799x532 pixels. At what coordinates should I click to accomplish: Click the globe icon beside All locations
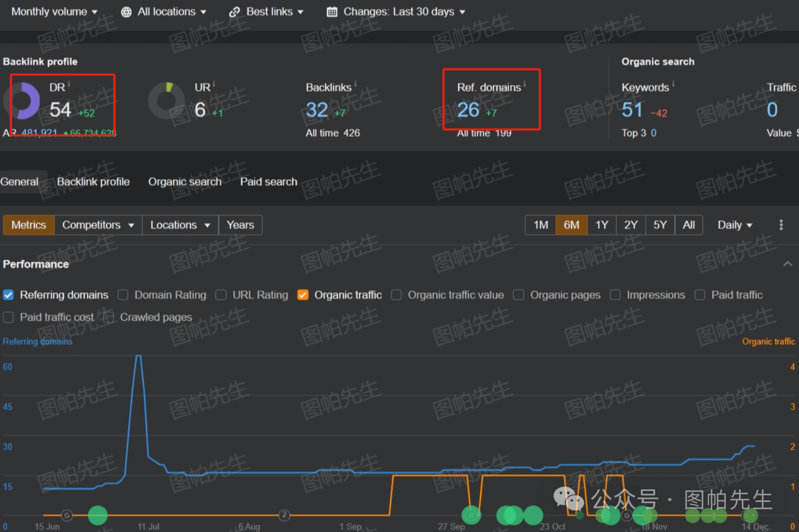(127, 12)
